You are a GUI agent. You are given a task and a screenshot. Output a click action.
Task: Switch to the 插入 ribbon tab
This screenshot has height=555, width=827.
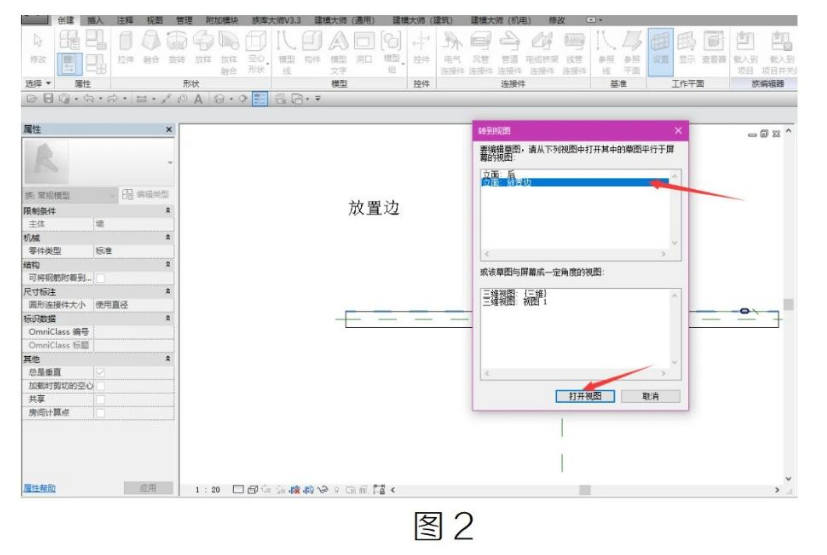(x=95, y=21)
